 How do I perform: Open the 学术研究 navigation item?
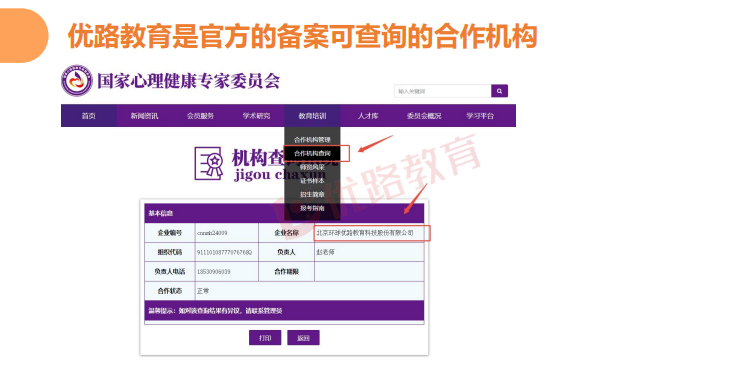(x=256, y=116)
